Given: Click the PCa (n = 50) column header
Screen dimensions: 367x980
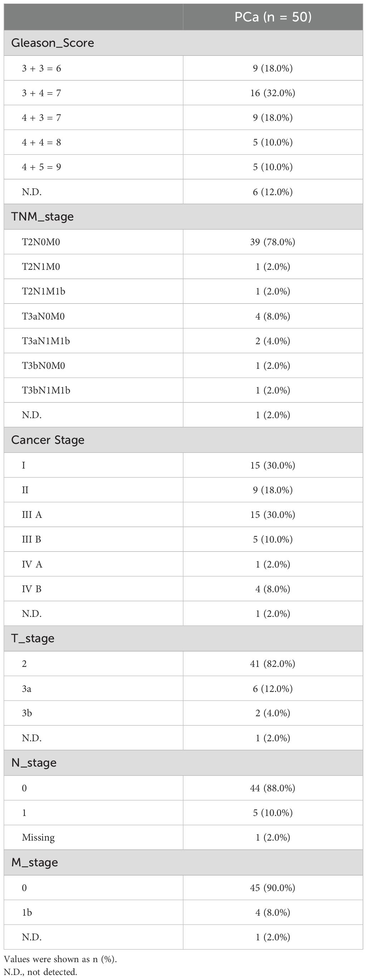Looking at the screenshot, I should [273, 17].
